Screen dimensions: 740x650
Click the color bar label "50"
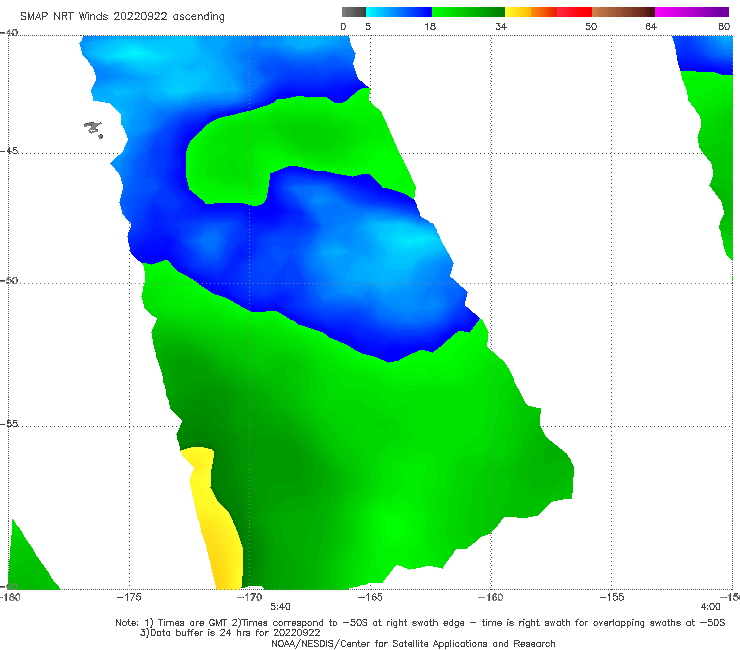pyautogui.click(x=591, y=27)
